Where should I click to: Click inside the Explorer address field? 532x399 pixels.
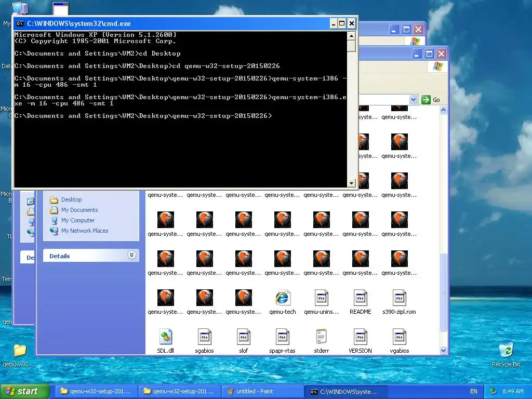point(384,100)
